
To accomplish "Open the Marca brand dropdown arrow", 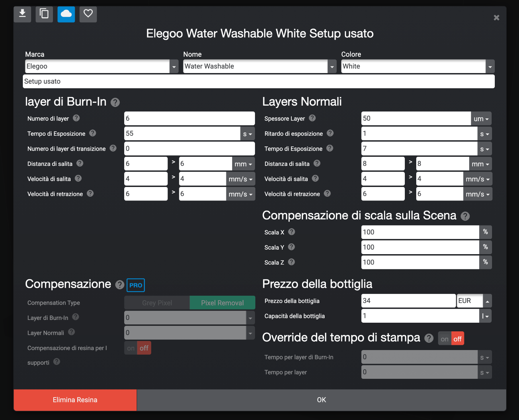I will click(174, 66).
